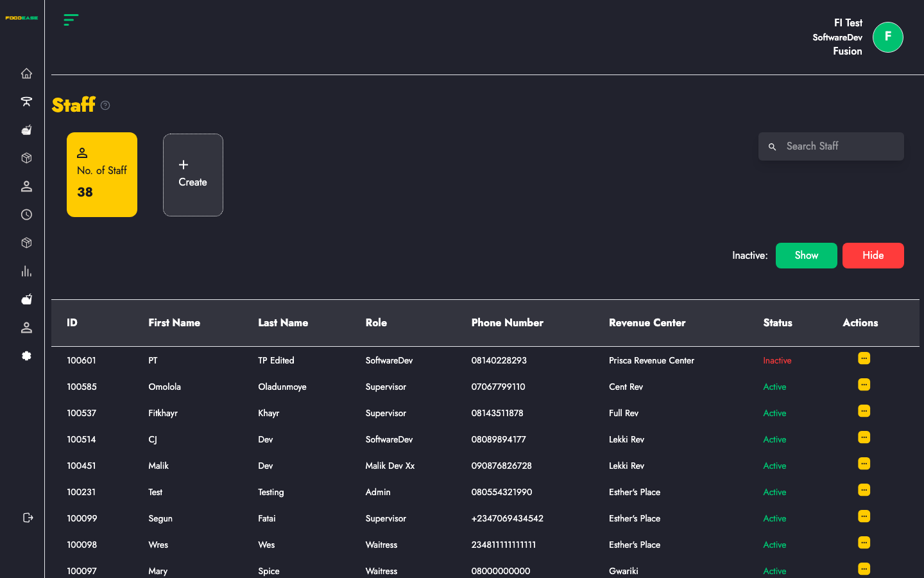Viewport: 924px width, 578px height.
Task: Select the person icon just above the clock icon
Action: tap(26, 186)
